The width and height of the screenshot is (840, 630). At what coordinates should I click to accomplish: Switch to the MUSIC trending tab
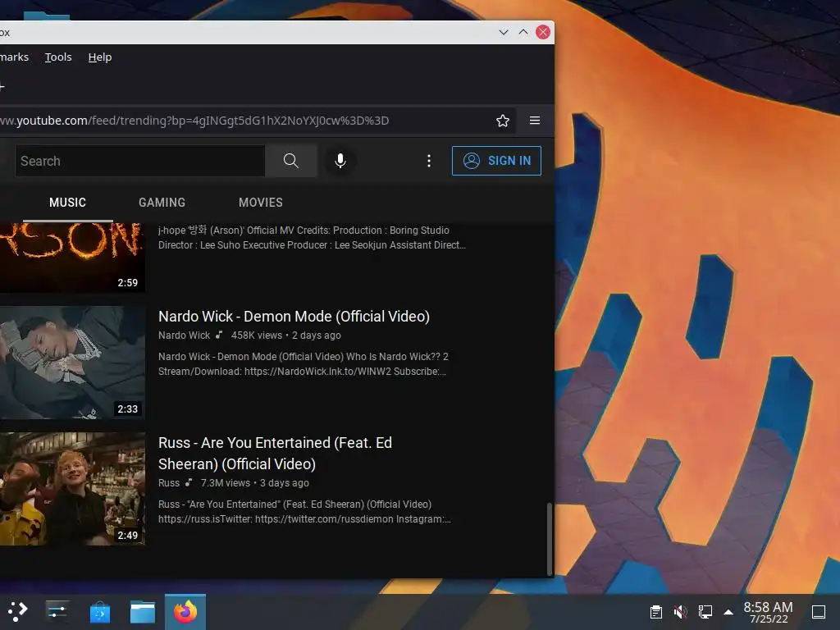click(x=67, y=203)
